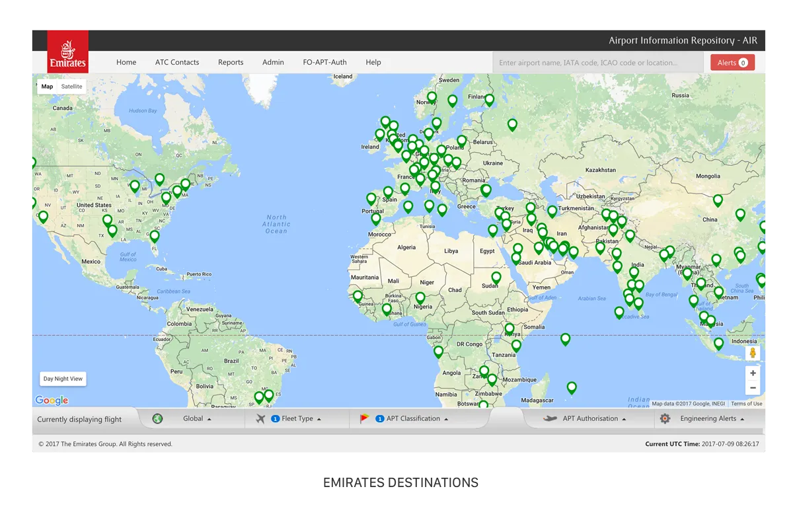Click the Emirates logo
Viewport: 793px width, 532px height.
(67, 52)
